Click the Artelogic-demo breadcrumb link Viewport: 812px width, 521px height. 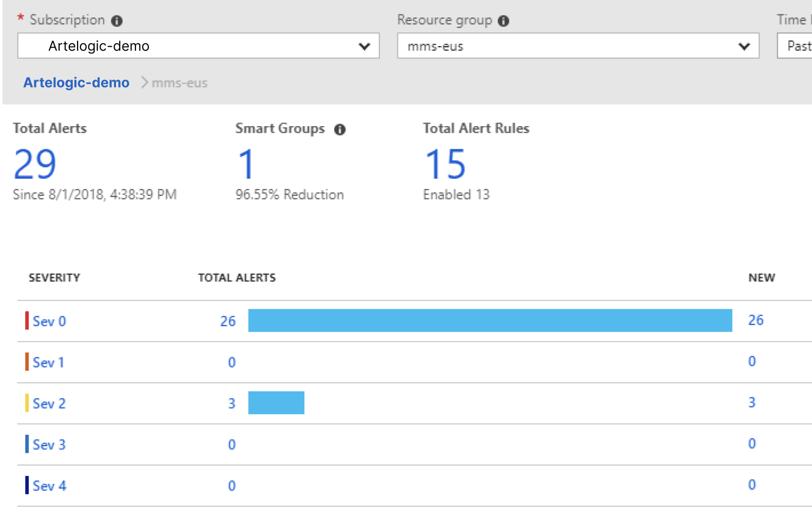[x=76, y=83]
